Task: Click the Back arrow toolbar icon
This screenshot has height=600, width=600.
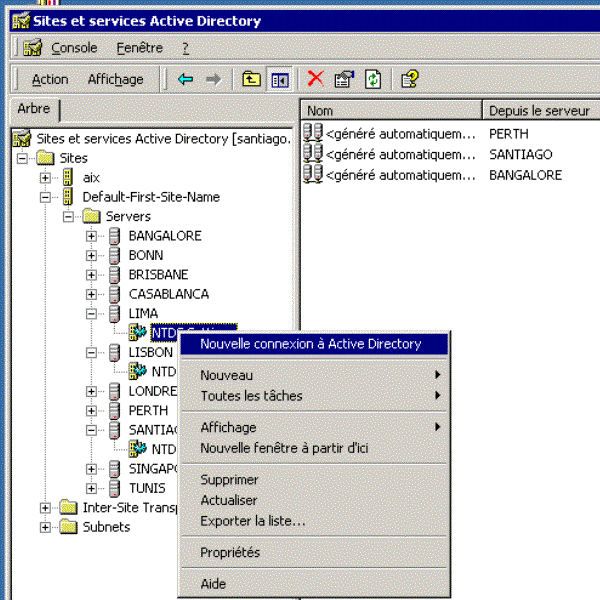Action: point(185,79)
